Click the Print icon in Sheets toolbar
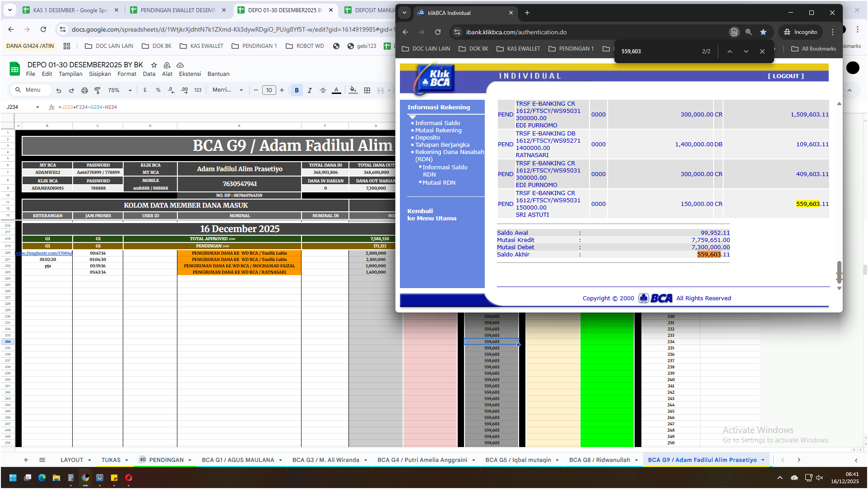868x489 pixels. 84,90
